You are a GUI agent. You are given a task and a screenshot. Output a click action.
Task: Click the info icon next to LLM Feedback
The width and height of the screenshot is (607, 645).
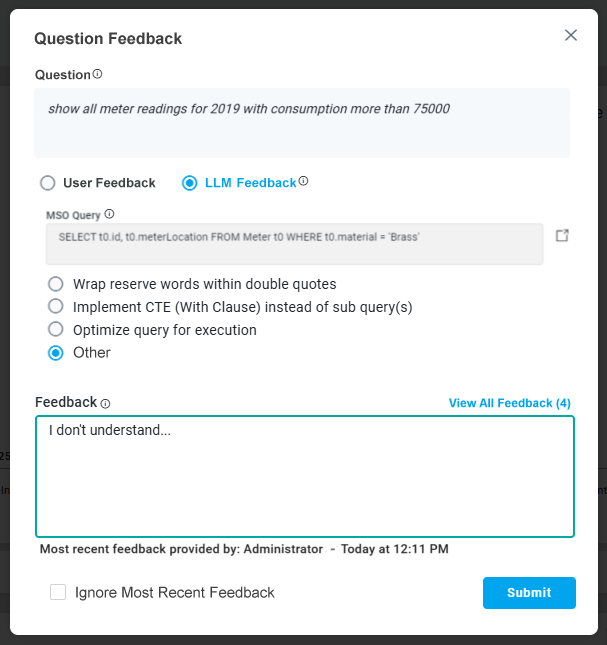303,182
